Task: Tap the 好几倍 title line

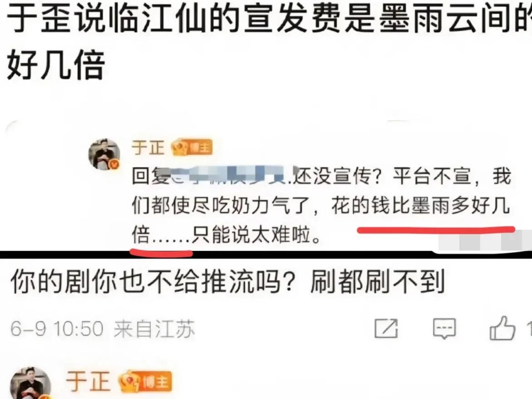Action: pyautogui.click(x=56, y=64)
